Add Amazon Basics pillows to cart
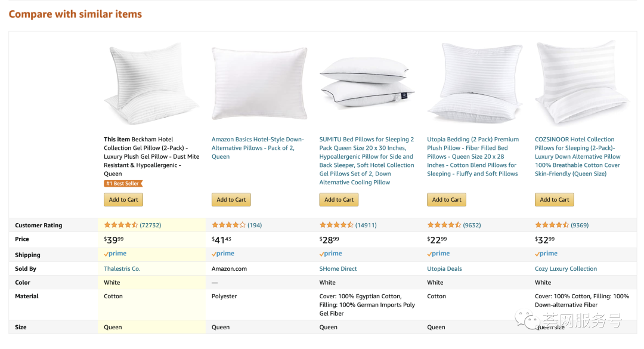This screenshot has height=349, width=644. click(x=231, y=200)
